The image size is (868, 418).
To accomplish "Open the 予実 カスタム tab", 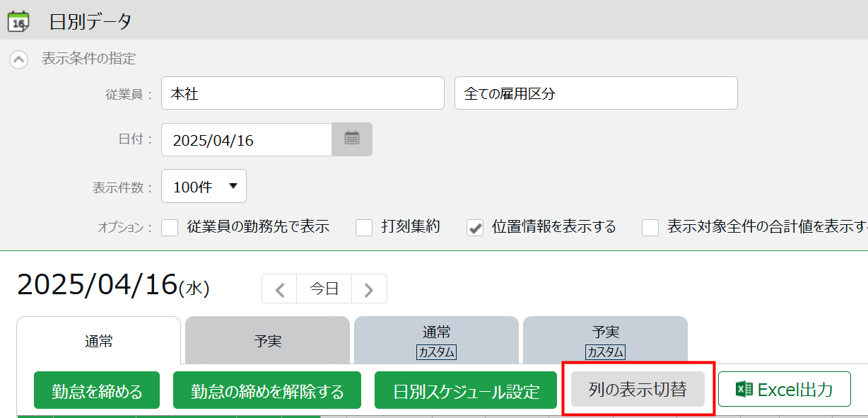I will click(x=605, y=341).
